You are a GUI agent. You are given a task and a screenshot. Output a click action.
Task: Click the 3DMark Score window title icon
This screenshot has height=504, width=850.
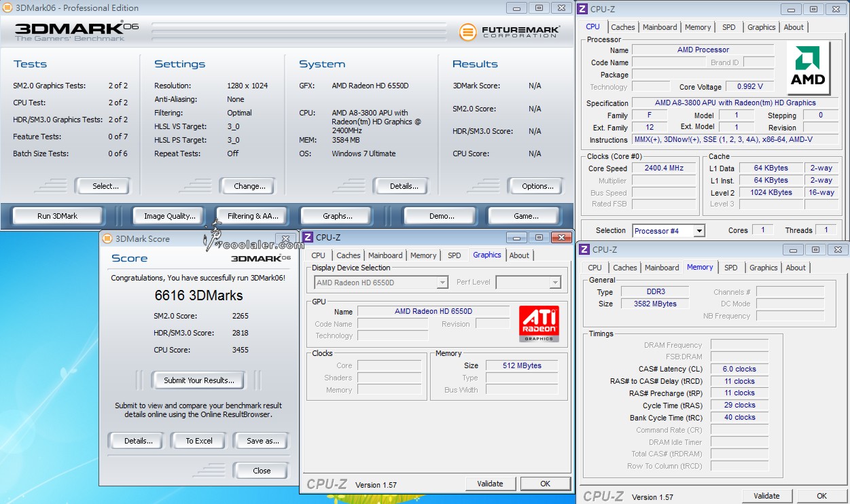(x=107, y=238)
